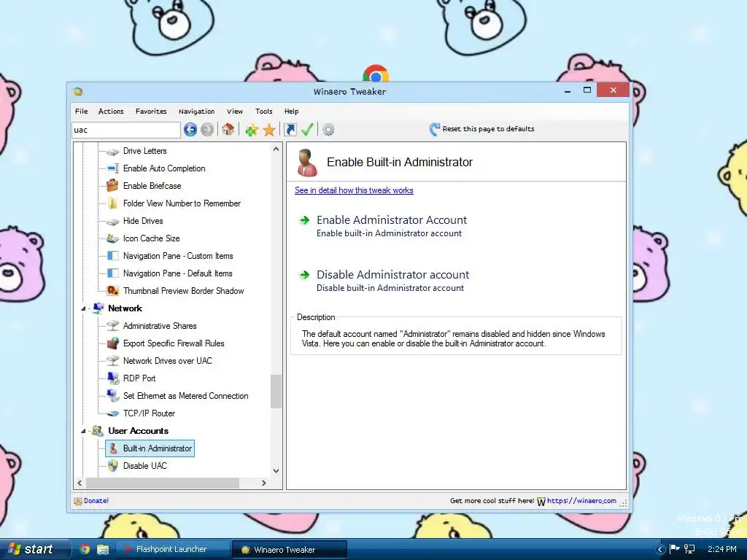Viewport: 747px width, 560px height.
Task: Click the search box containing uac
Action: [126, 130]
